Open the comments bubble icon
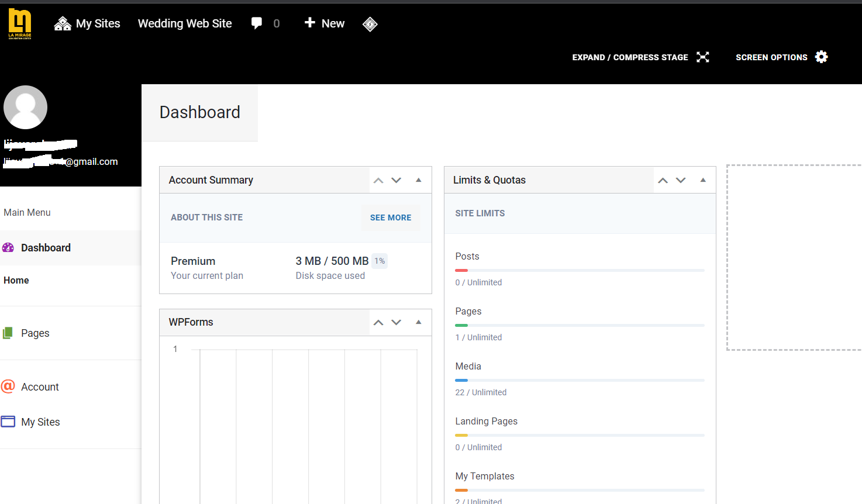This screenshot has height=504, width=862. click(257, 23)
